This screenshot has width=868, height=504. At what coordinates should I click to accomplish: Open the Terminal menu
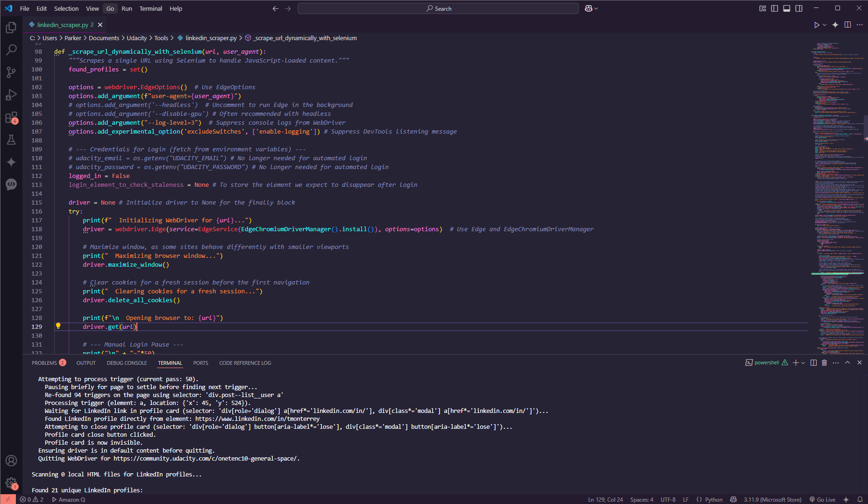point(151,8)
